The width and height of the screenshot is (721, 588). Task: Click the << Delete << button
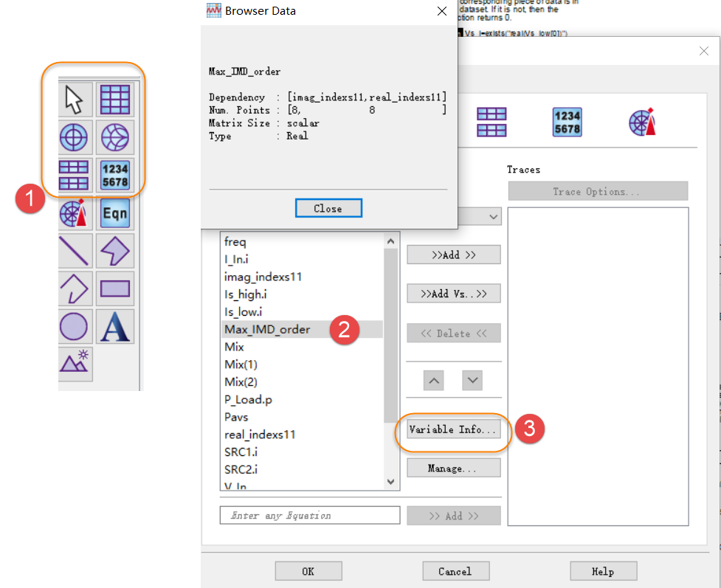(x=453, y=333)
